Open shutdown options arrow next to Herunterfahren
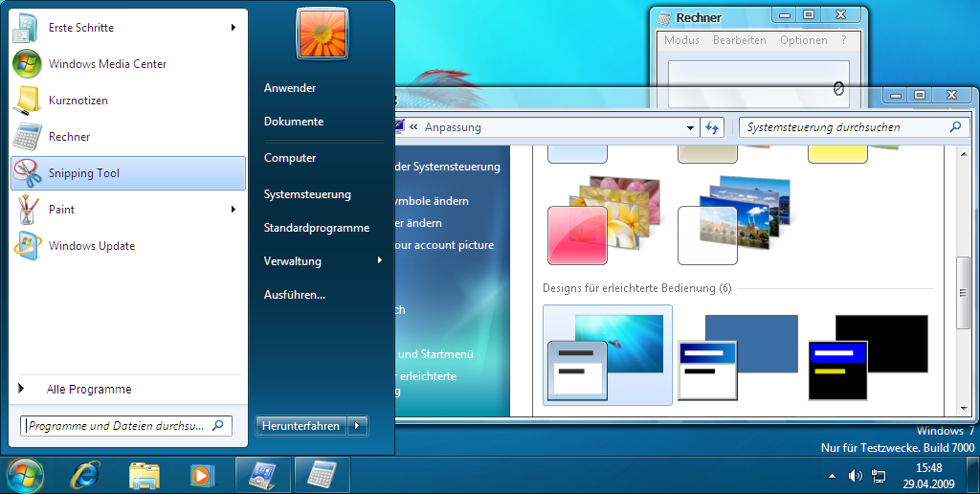This screenshot has width=980, height=494. (x=358, y=426)
